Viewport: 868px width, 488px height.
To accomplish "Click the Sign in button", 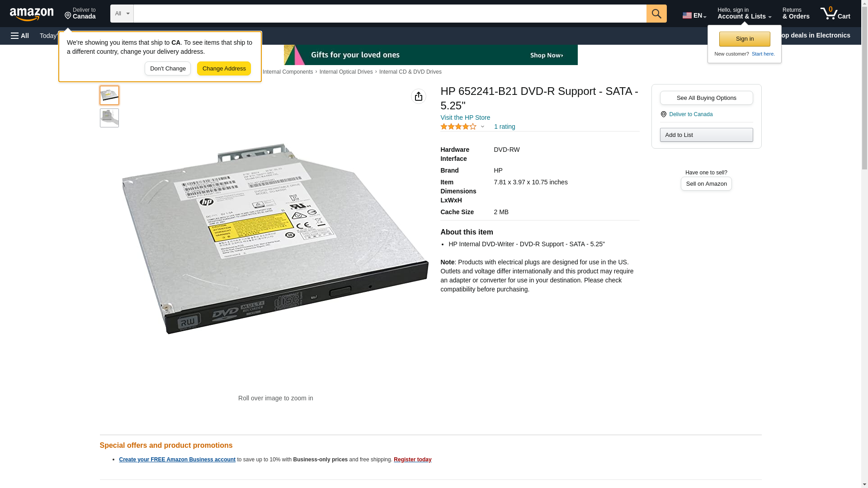I will [744, 39].
